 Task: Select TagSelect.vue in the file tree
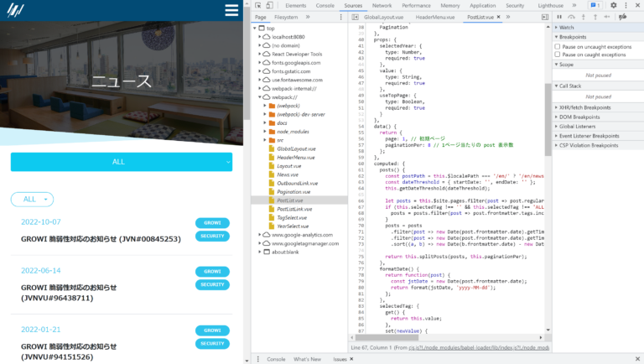[293, 217]
